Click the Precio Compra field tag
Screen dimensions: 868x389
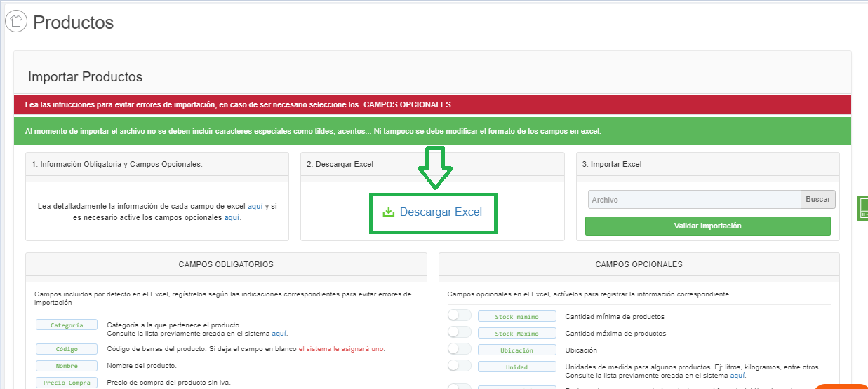(67, 383)
